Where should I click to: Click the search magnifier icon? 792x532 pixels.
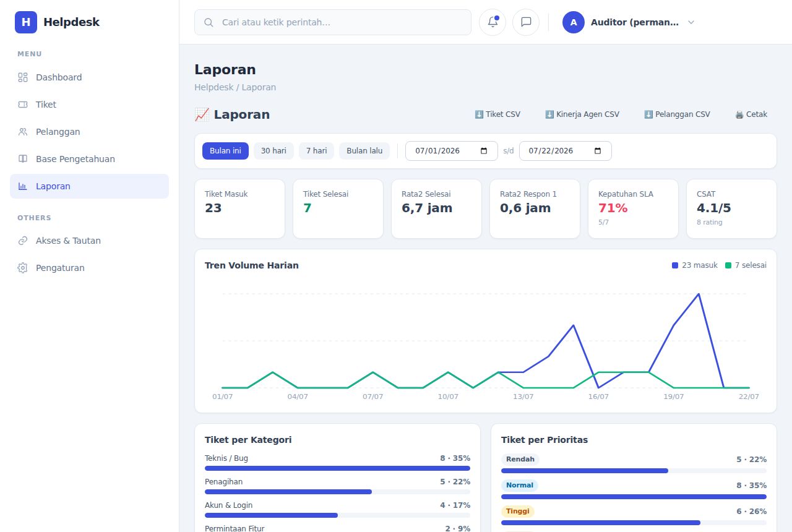click(x=209, y=22)
